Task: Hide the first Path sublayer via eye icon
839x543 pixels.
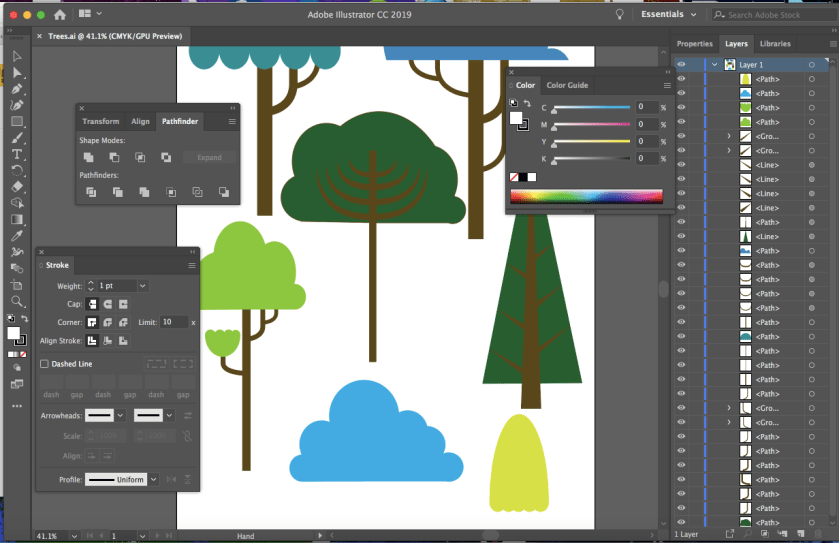Action: click(681, 79)
